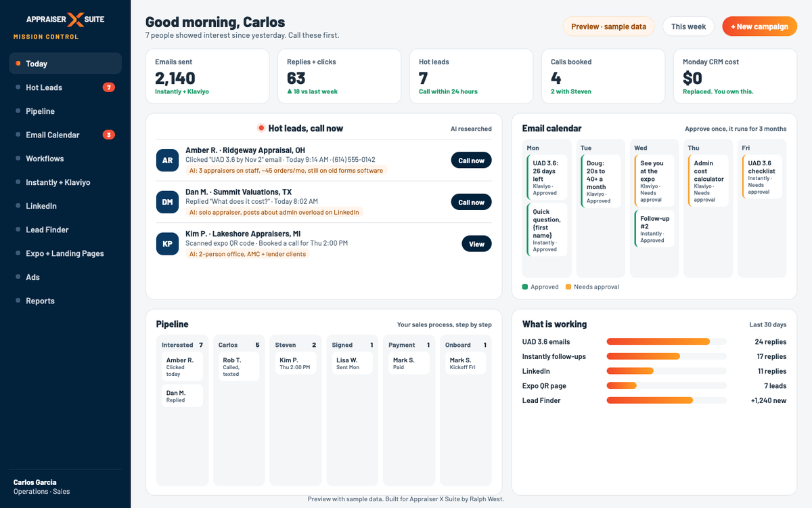
Task: Open Thursday email 'Admin cost calculator'
Action: tap(707, 182)
